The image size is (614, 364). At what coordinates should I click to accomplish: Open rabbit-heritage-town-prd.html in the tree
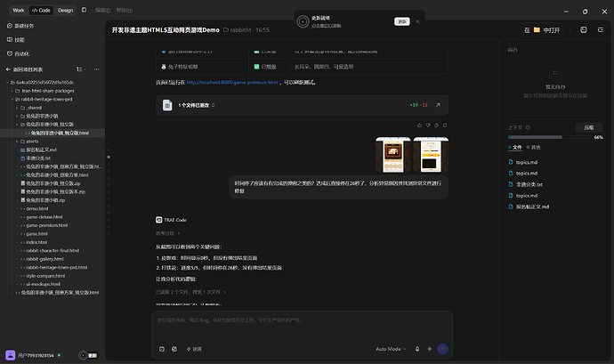point(53,268)
